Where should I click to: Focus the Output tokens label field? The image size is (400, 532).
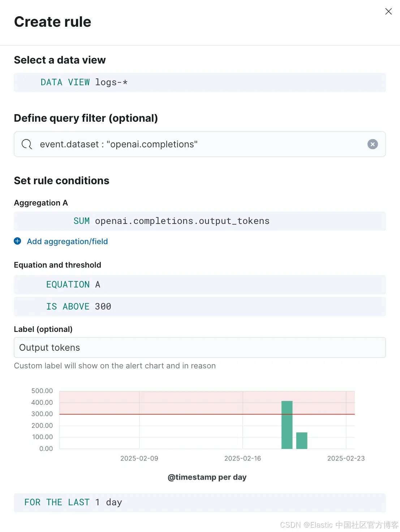tap(200, 347)
